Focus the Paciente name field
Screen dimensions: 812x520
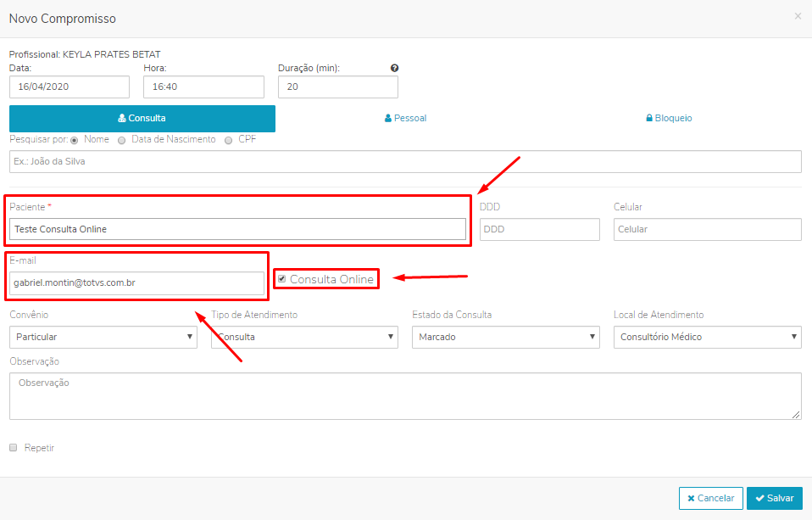pyautogui.click(x=237, y=229)
